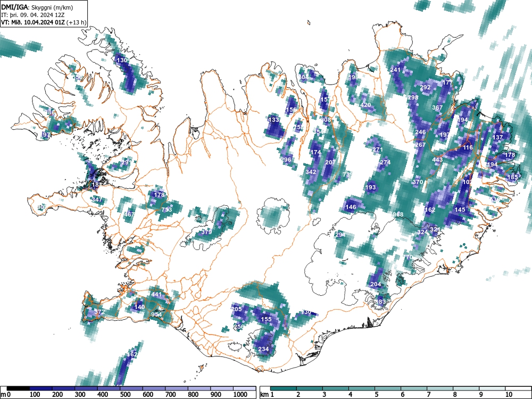Select the visibility value '256'
The image size is (532, 399).
point(239,327)
